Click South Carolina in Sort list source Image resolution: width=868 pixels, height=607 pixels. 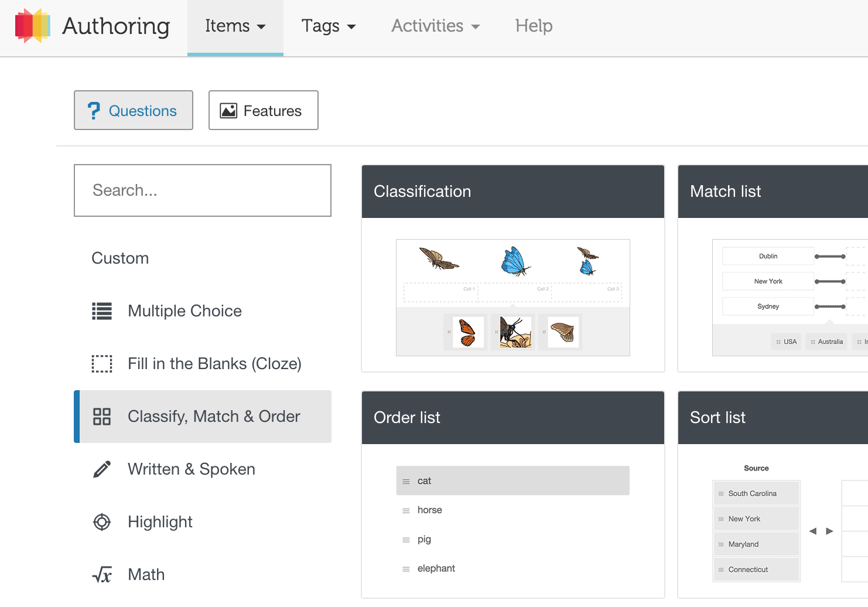[x=756, y=493]
